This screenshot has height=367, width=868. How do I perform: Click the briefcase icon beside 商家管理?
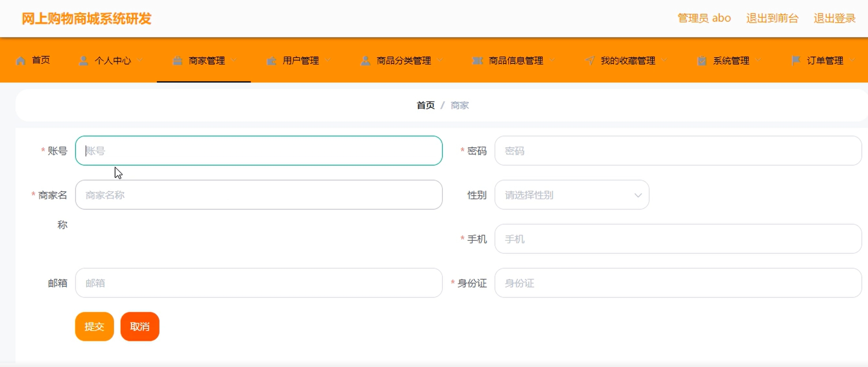coord(178,60)
